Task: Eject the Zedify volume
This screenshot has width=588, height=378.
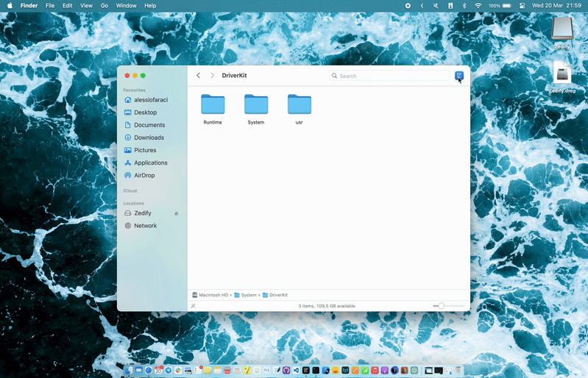Action: click(176, 213)
